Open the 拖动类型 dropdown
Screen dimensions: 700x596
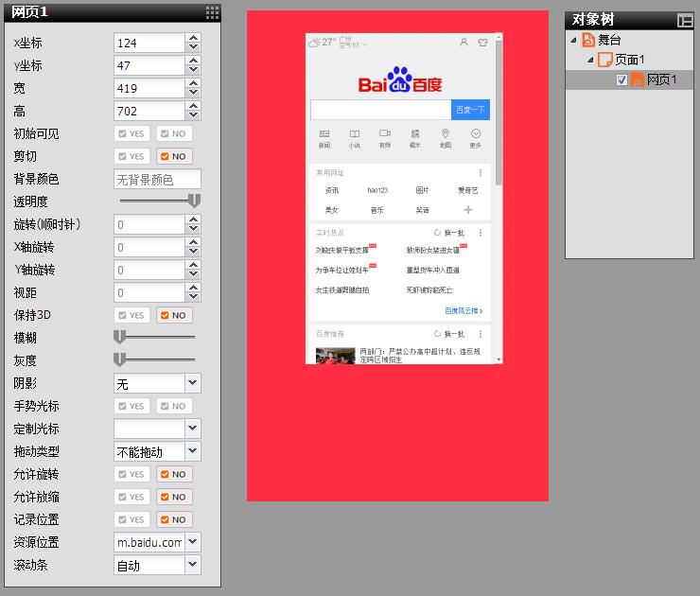point(192,451)
